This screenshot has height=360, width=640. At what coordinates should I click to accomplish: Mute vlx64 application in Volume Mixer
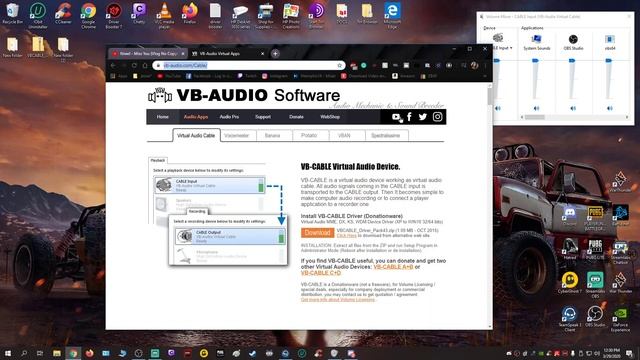point(609,109)
